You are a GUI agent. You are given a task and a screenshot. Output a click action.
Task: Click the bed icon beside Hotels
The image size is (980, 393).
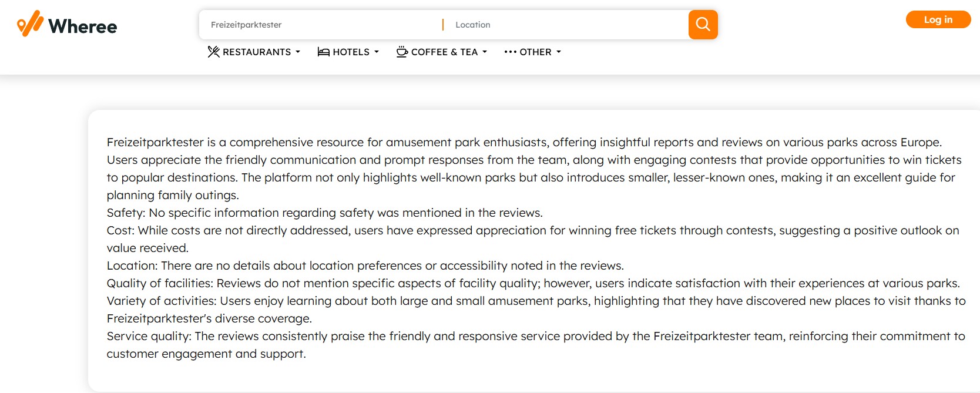click(x=323, y=52)
